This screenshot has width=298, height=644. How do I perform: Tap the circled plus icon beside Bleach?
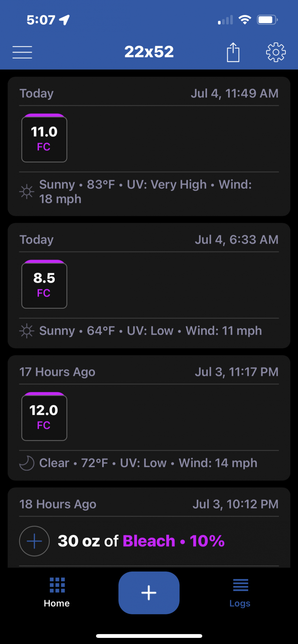(x=34, y=541)
